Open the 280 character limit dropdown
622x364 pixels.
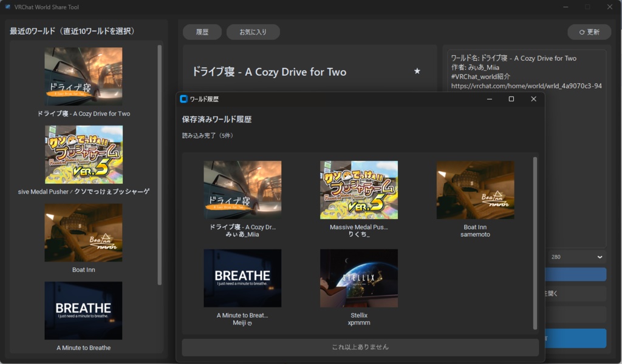point(576,257)
